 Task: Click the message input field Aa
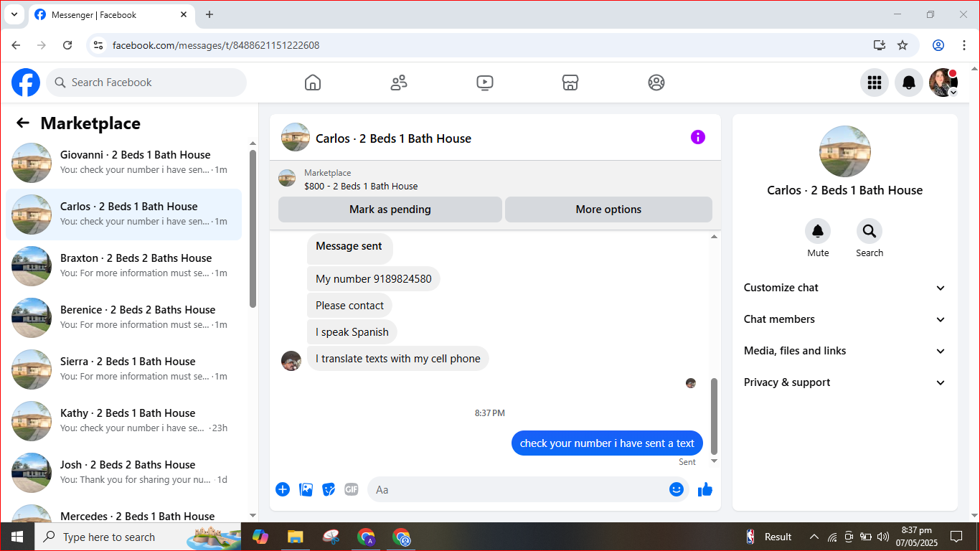click(528, 489)
